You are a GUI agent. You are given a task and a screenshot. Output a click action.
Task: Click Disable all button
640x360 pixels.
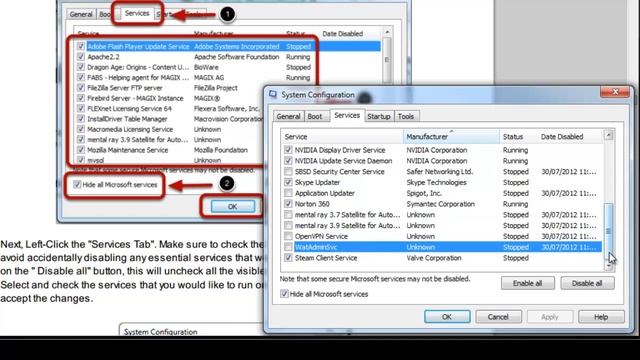click(587, 283)
